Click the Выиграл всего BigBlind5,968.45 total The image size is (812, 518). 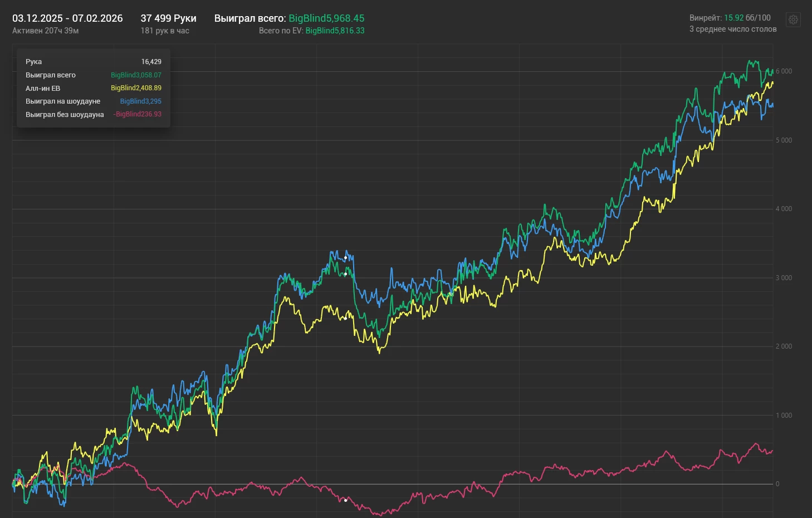point(289,18)
